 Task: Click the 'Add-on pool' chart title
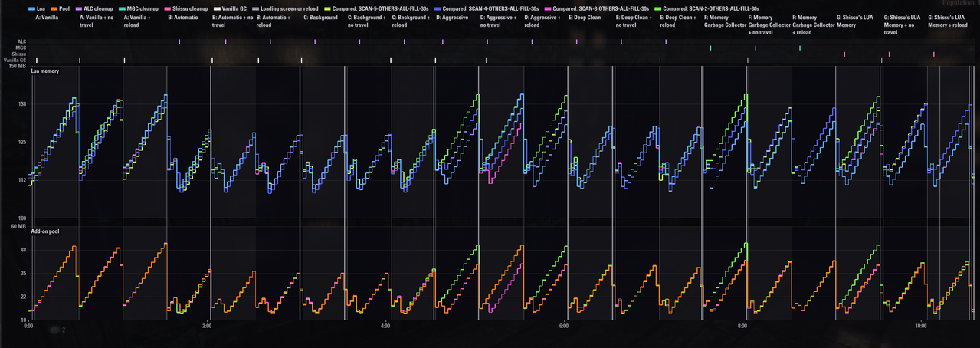point(45,232)
